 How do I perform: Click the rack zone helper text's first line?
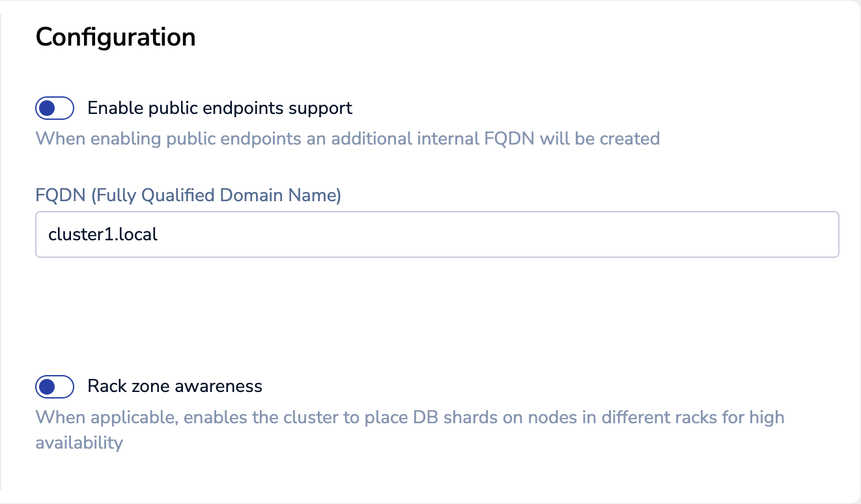click(x=409, y=417)
